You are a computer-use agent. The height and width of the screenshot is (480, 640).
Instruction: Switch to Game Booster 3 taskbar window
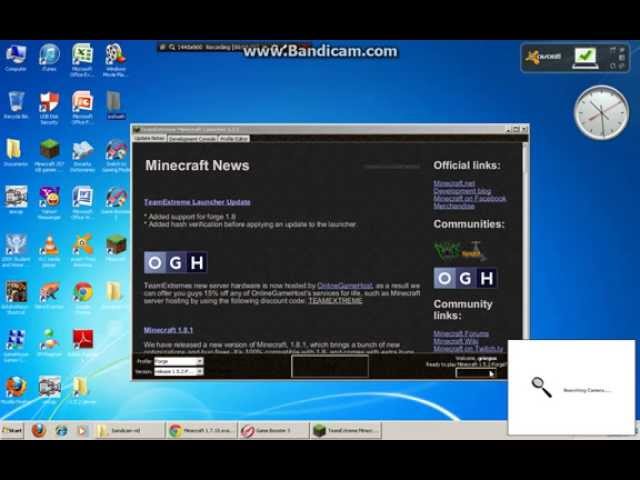tap(273, 431)
